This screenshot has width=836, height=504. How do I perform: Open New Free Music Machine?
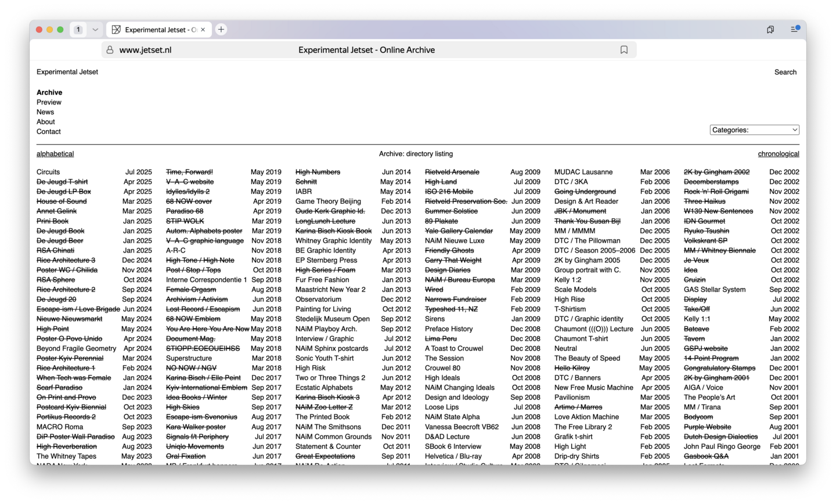(594, 387)
